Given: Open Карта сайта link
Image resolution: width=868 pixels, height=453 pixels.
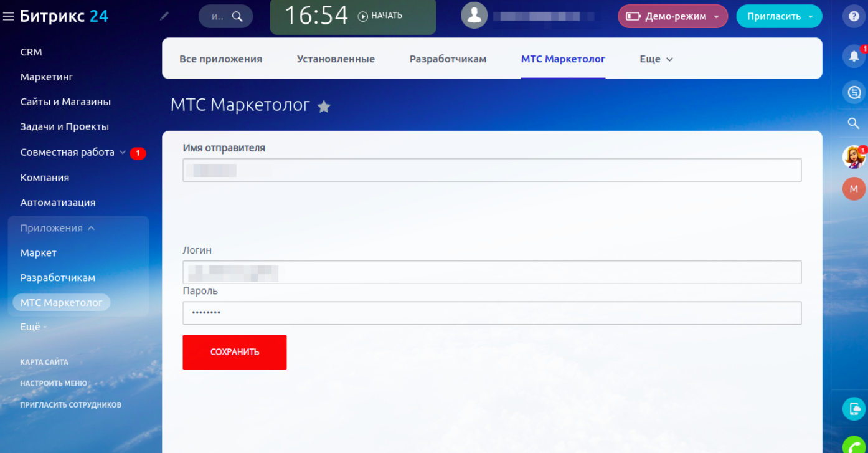Looking at the screenshot, I should click(x=44, y=362).
